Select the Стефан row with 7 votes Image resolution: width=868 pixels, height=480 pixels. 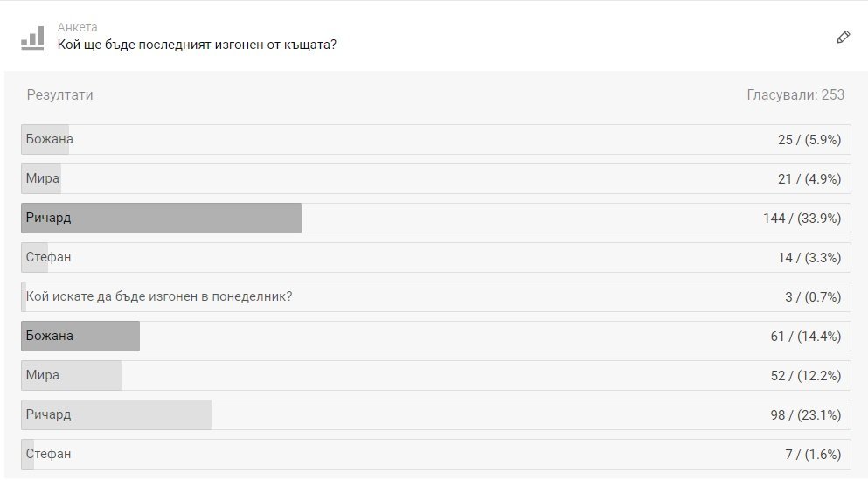(435, 454)
